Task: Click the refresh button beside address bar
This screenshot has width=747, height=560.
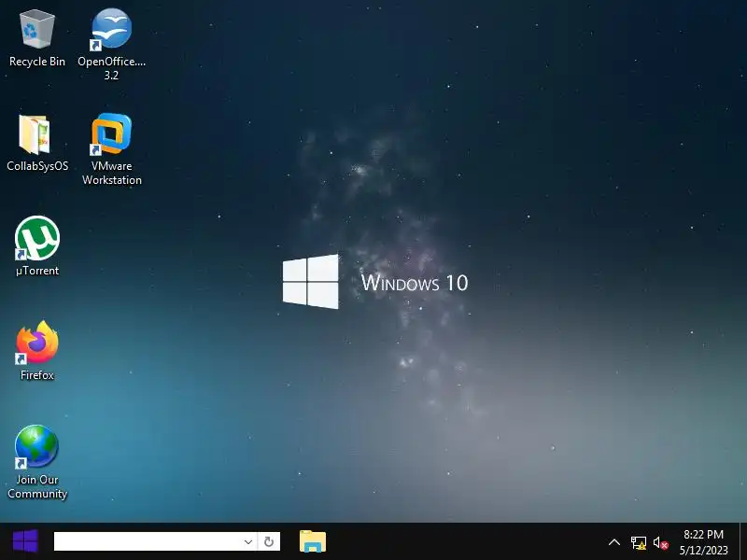Action: pyautogui.click(x=269, y=542)
